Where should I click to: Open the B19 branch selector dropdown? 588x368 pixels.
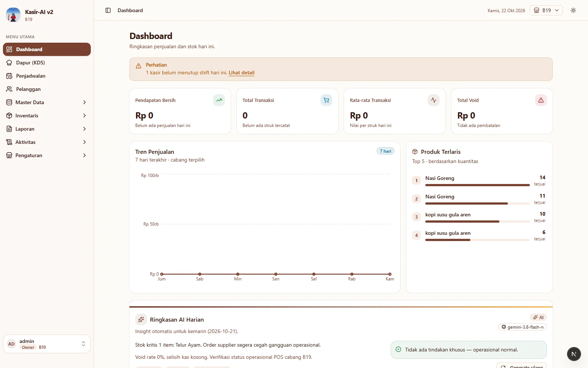(x=546, y=10)
